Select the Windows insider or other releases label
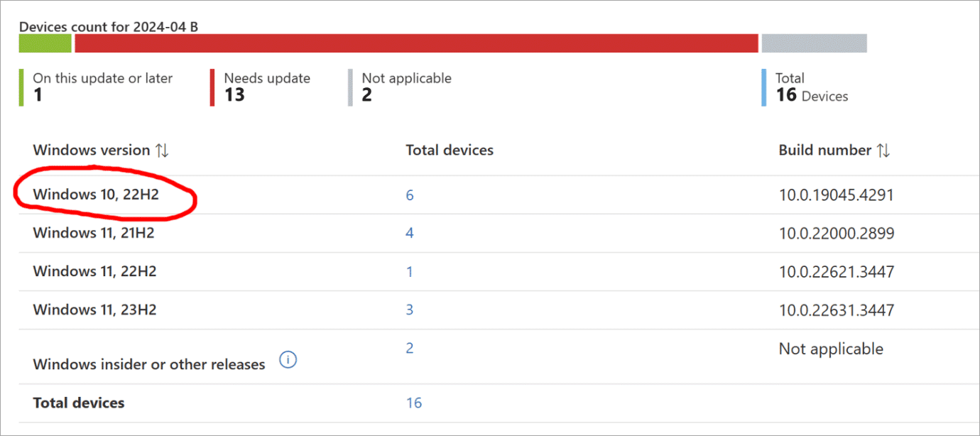Viewport: 980px width, 436px height. [149, 364]
